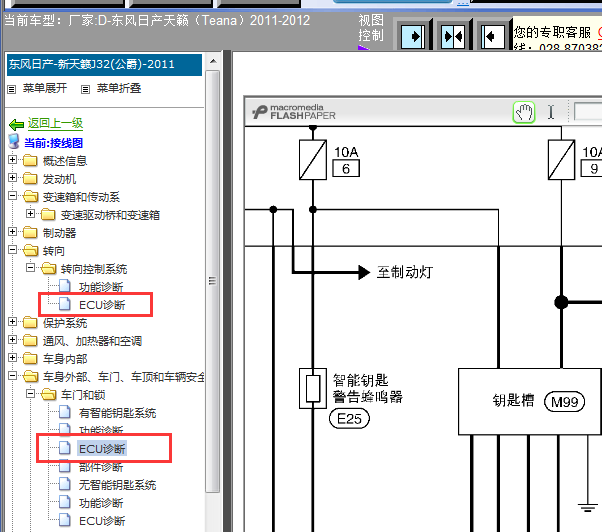The image size is (602, 532).
Task: Collapse the 变速箱和传动系 folder
Action: [13, 195]
